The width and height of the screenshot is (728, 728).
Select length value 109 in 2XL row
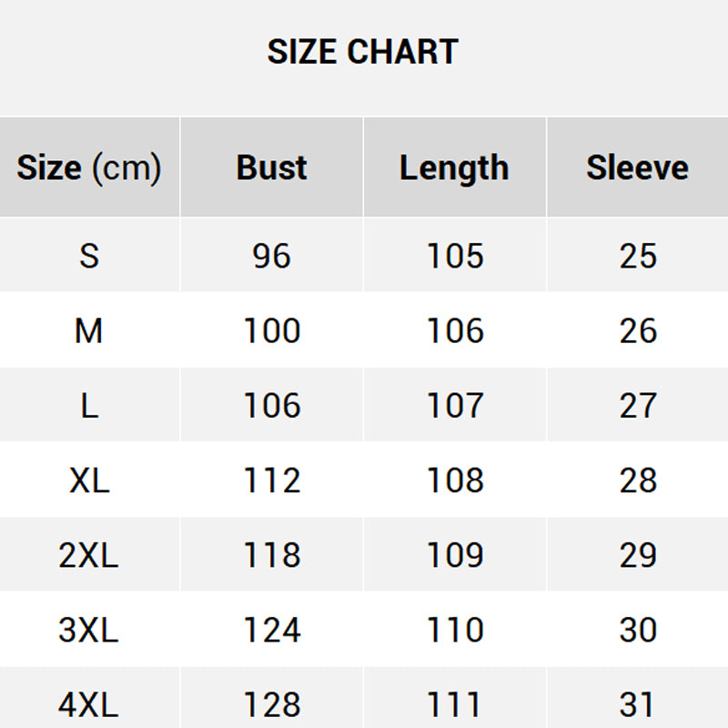click(454, 555)
